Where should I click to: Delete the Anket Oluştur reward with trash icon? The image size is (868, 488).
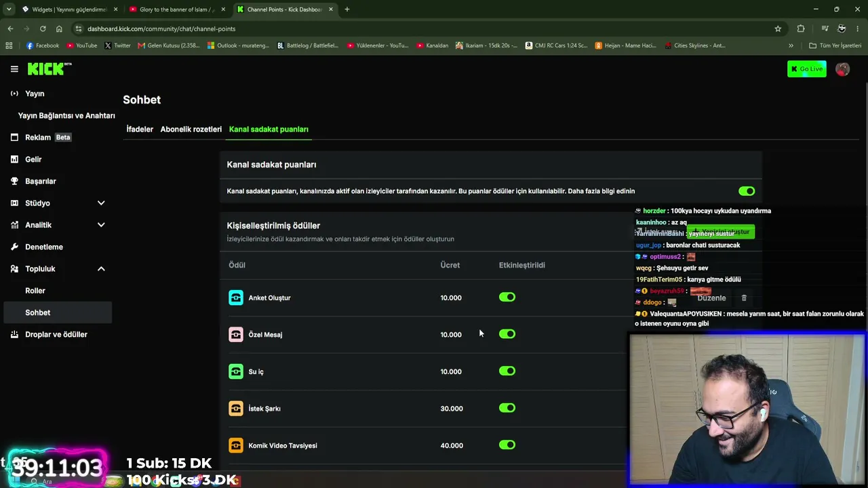click(x=744, y=298)
